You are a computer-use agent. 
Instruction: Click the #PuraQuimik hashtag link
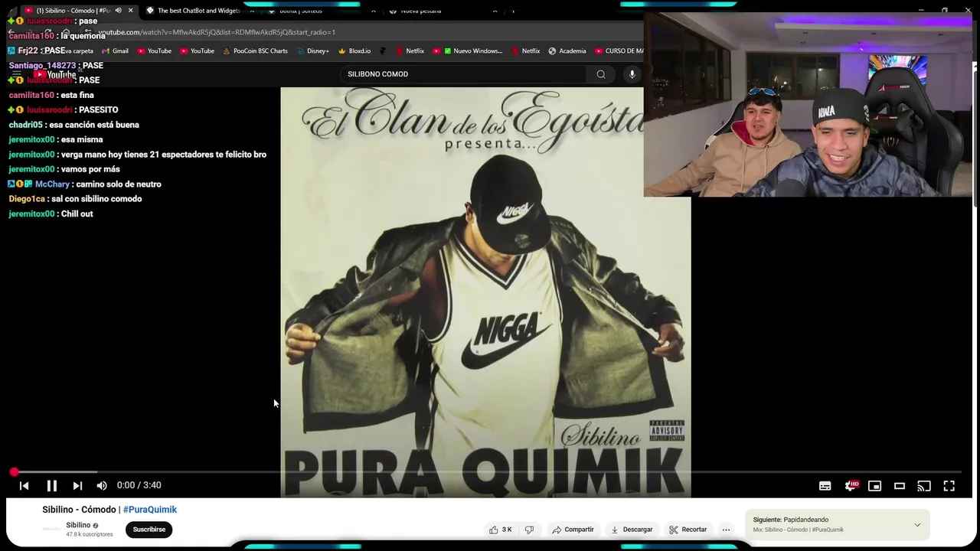[150, 510]
